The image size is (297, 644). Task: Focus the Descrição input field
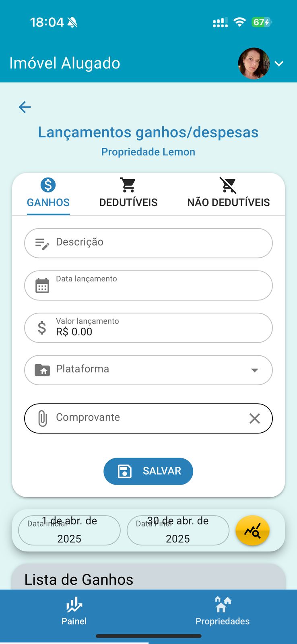click(157, 243)
